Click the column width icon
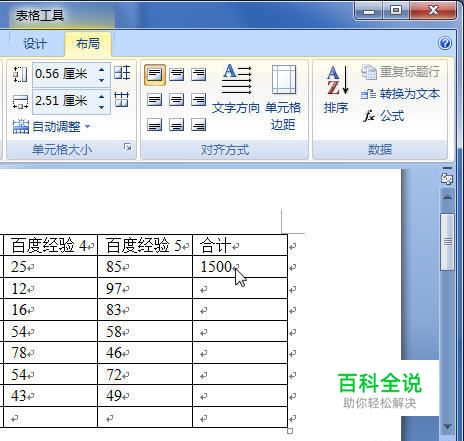 pyautogui.click(x=20, y=101)
